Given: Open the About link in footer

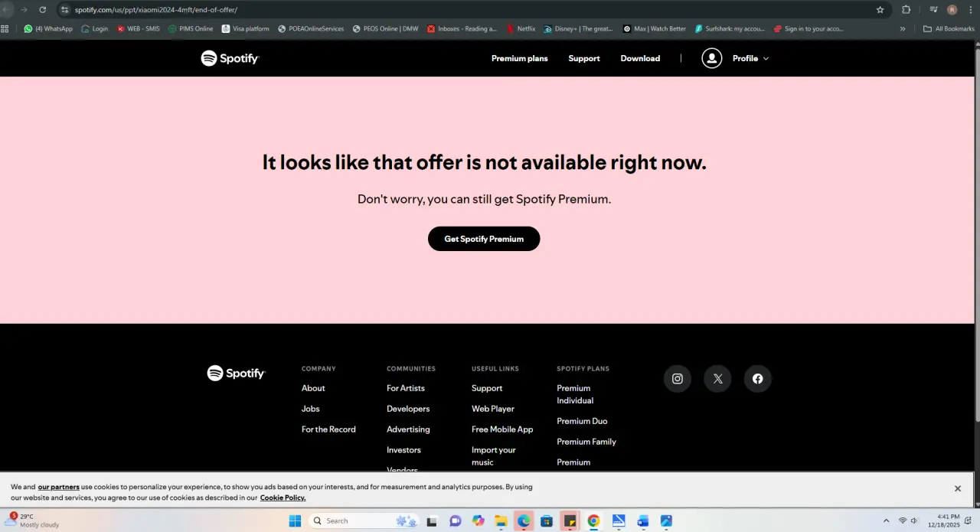Looking at the screenshot, I should point(313,388).
